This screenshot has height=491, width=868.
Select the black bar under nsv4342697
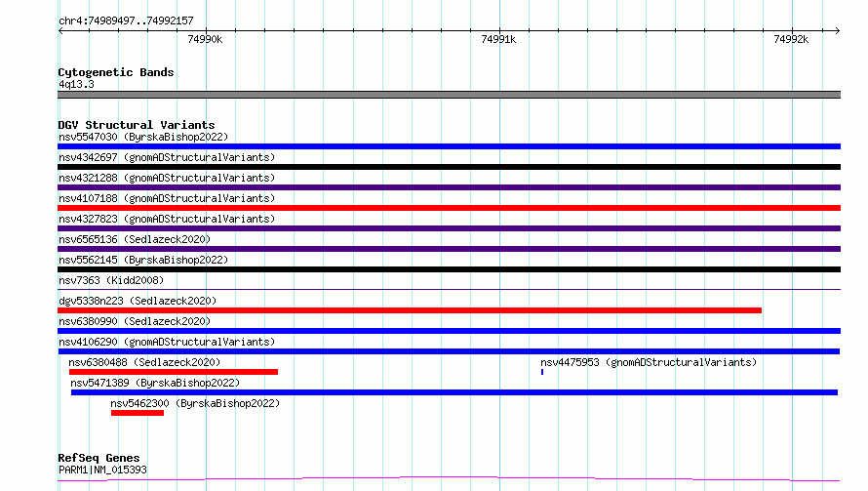coord(449,167)
